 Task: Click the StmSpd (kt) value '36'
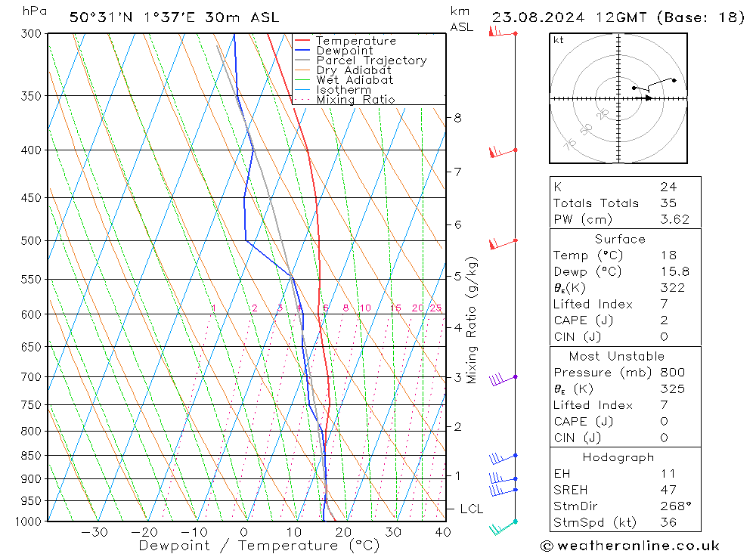668,523
